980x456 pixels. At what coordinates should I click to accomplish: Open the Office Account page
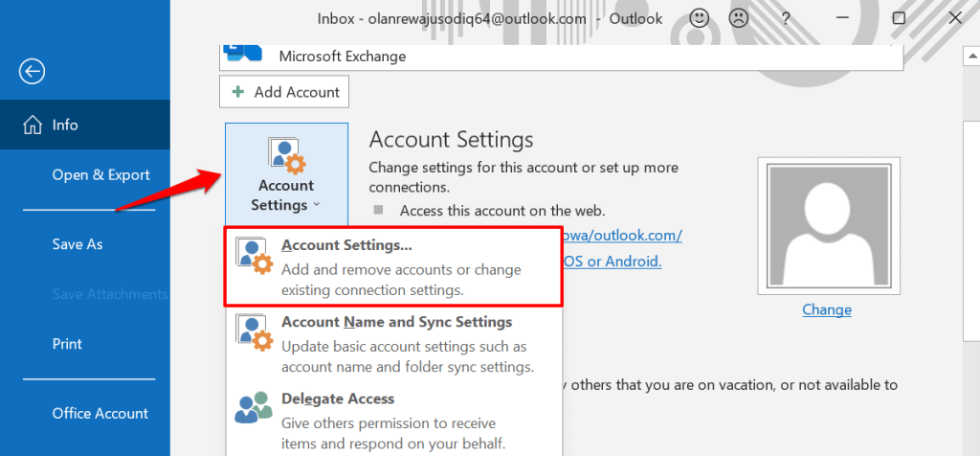(100, 414)
